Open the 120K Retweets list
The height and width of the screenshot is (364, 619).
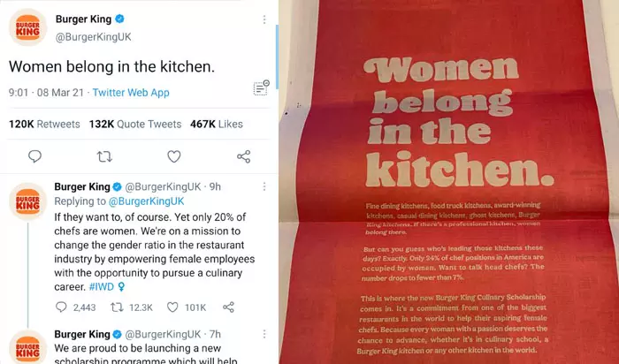tap(44, 125)
